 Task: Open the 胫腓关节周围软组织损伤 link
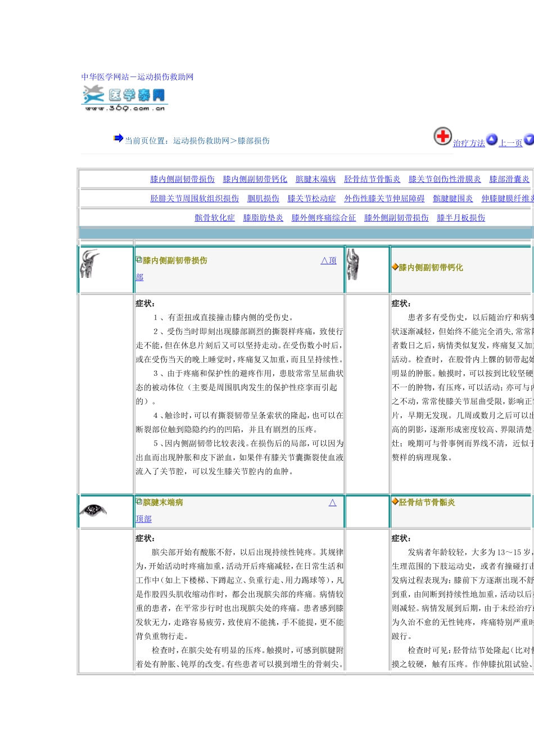(194, 199)
